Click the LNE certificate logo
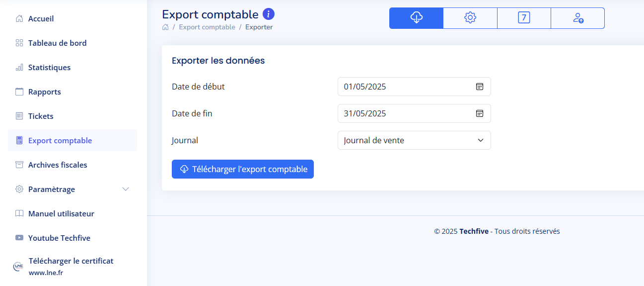This screenshot has height=286, width=644. pos(18,267)
